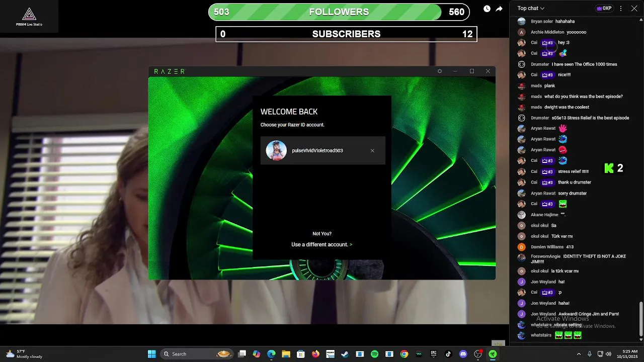This screenshot has width=644, height=362.
Task: Open network status tray icon
Action: coord(600,354)
